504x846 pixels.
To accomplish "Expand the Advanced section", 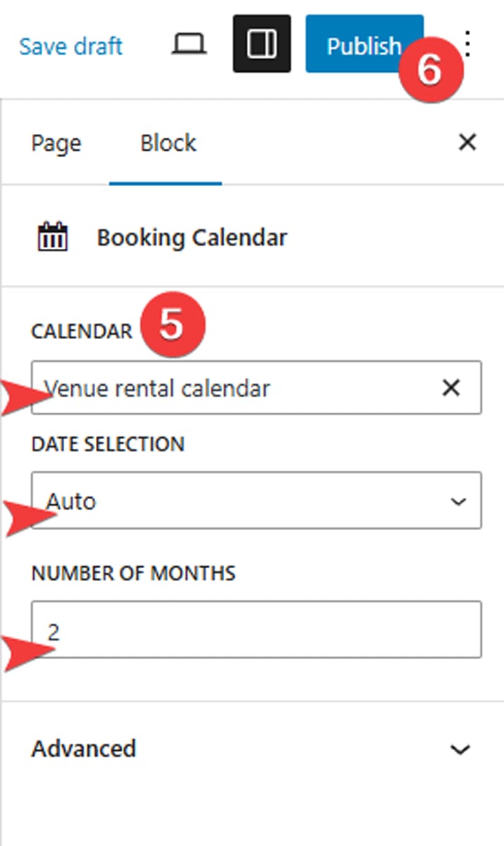I will tap(84, 748).
